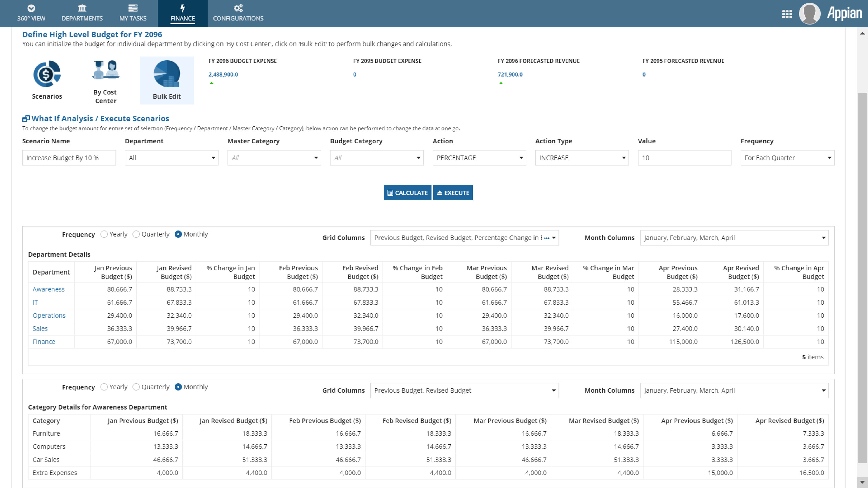Click the FY 2095 Budget Expense value 0

[x=354, y=74]
